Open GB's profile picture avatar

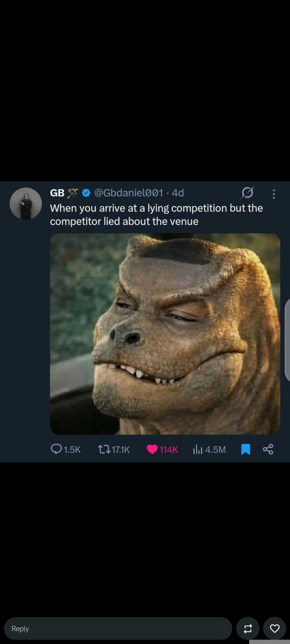point(26,203)
